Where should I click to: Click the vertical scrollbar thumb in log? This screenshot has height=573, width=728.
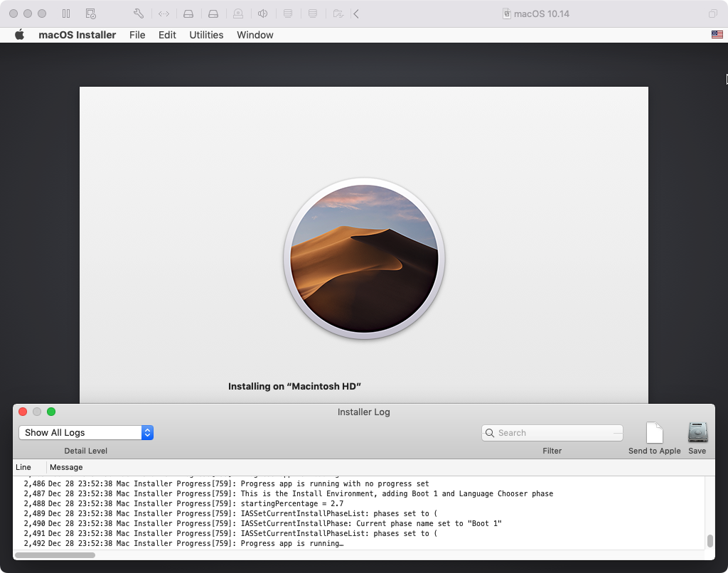710,541
